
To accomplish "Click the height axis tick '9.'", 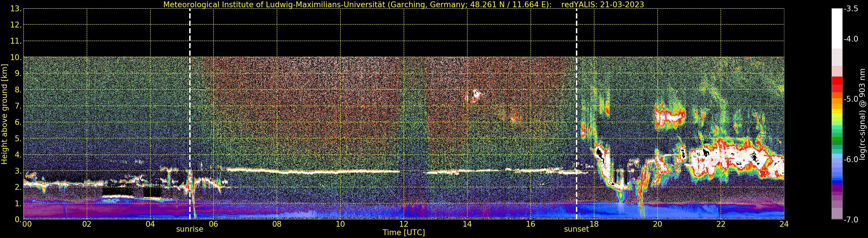I will coord(18,74).
